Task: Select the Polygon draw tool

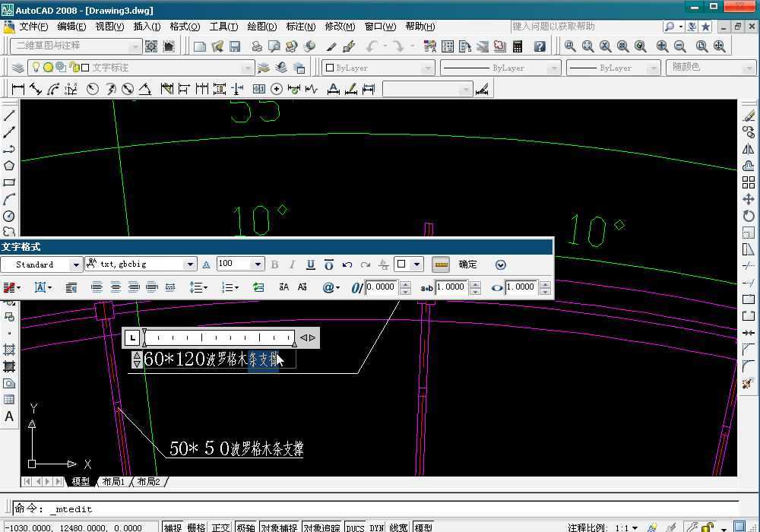Action: 9,166
